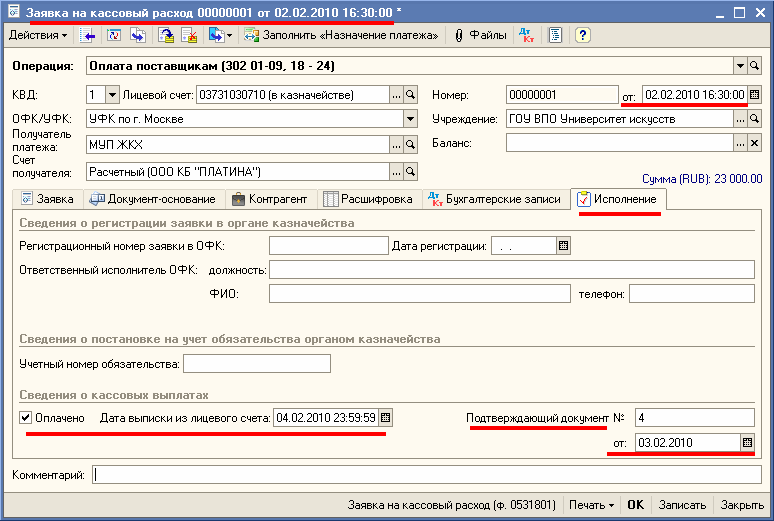Screen dimensions: 774x521
Task: Open calendar for confirming document date
Action: pos(746,442)
